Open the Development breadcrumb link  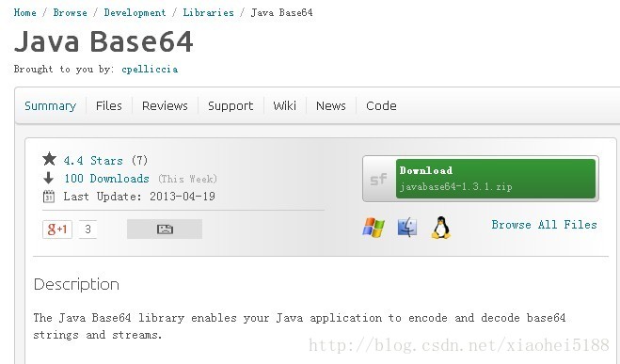(x=135, y=12)
